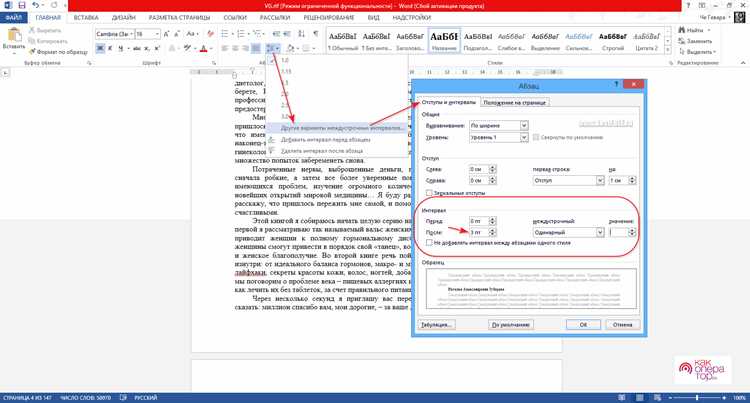Screen dimensions: 750x403
Task: Click Заменить in editing group
Action: tap(694, 41)
